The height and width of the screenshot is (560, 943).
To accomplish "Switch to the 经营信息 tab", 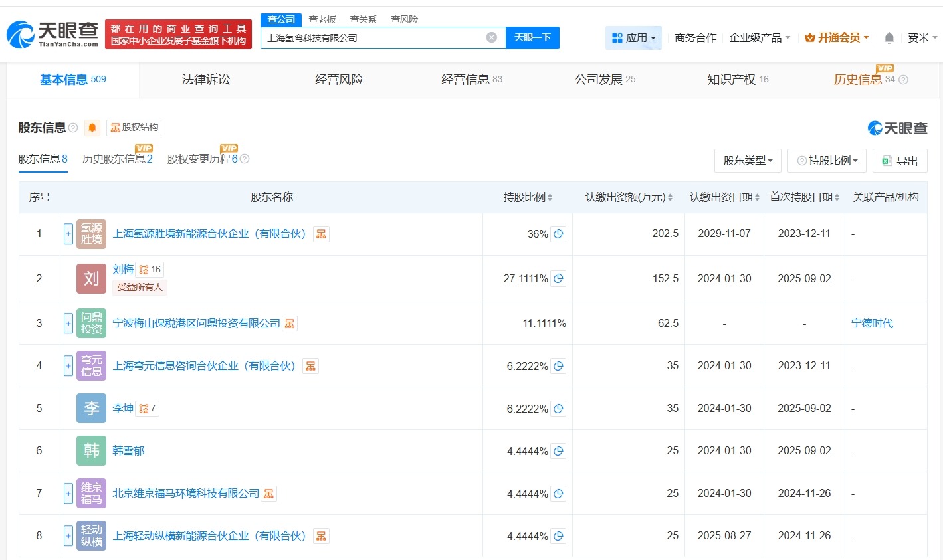I will (467, 79).
